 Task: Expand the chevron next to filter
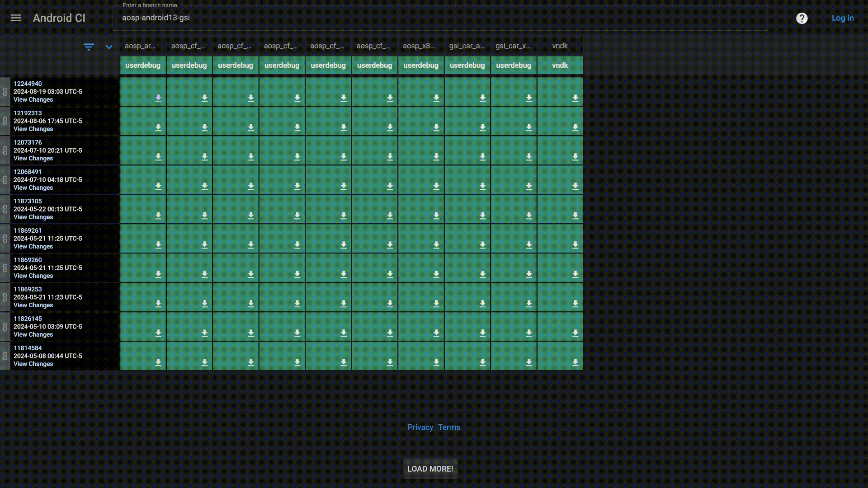coord(109,47)
